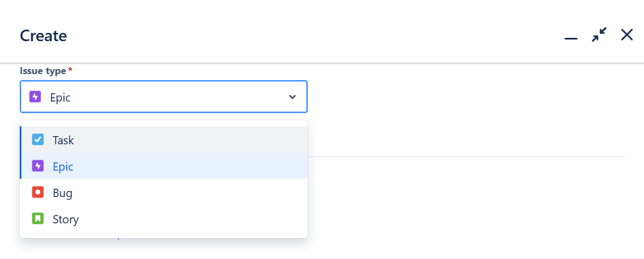Screen dimensions: 644x259
Task: Click the Issue type field label
Action: tap(43, 71)
